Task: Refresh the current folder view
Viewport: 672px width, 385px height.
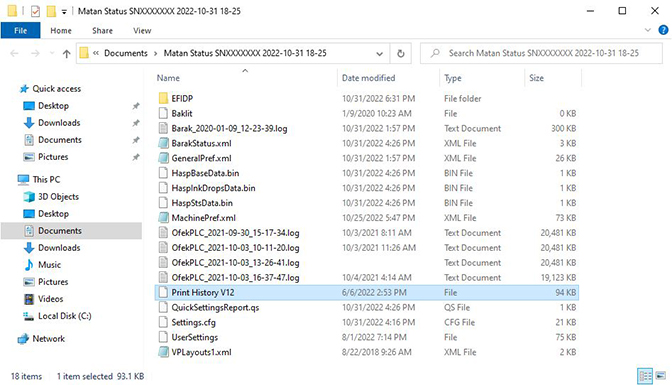Action: [400, 53]
